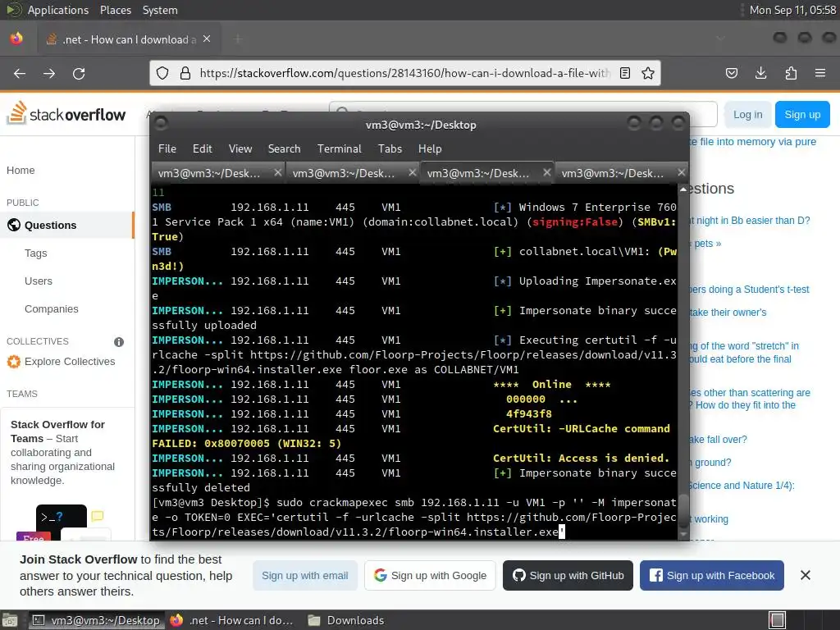Screen dimensions: 840x630
Task: Open the Pocket save icon
Action: (731, 73)
